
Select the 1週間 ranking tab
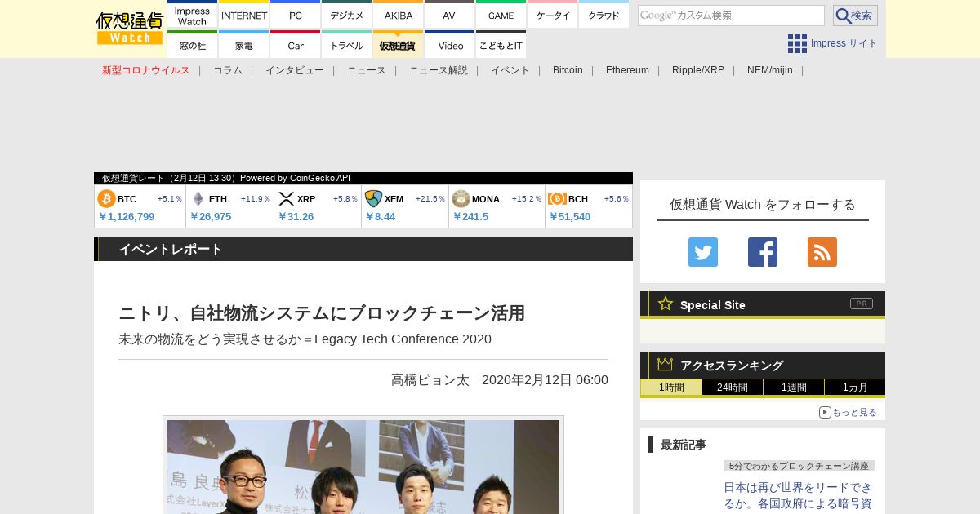(794, 388)
